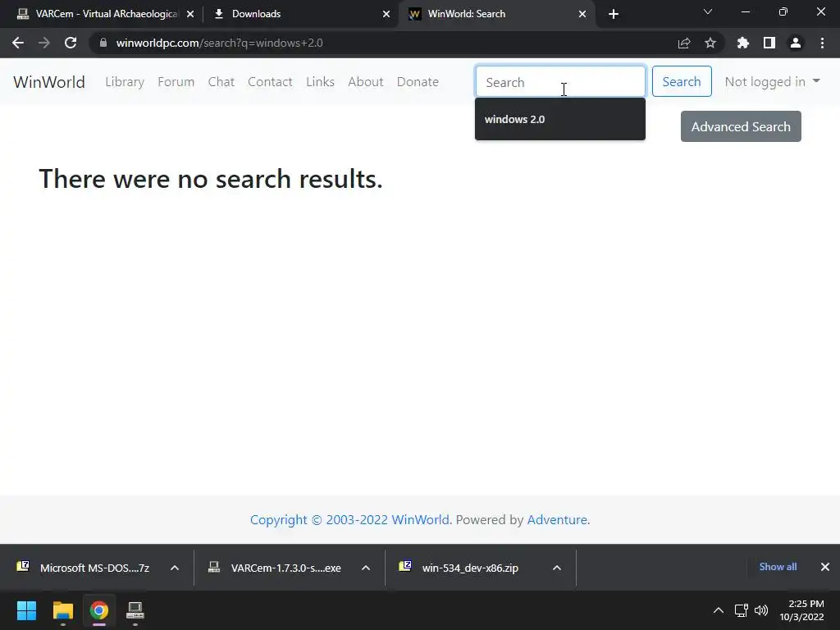Open File Explorer from taskbar
The width and height of the screenshot is (840, 630).
pyautogui.click(x=62, y=610)
